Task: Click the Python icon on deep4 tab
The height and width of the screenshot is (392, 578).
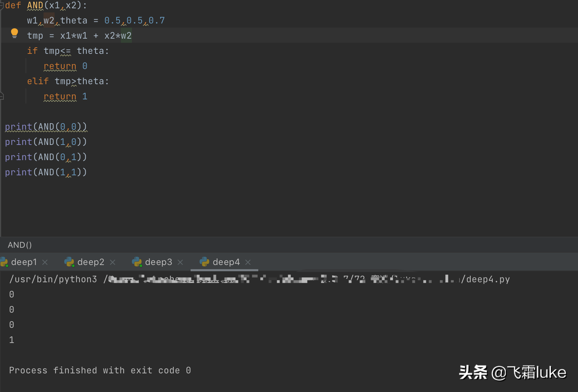Action: [x=205, y=262]
